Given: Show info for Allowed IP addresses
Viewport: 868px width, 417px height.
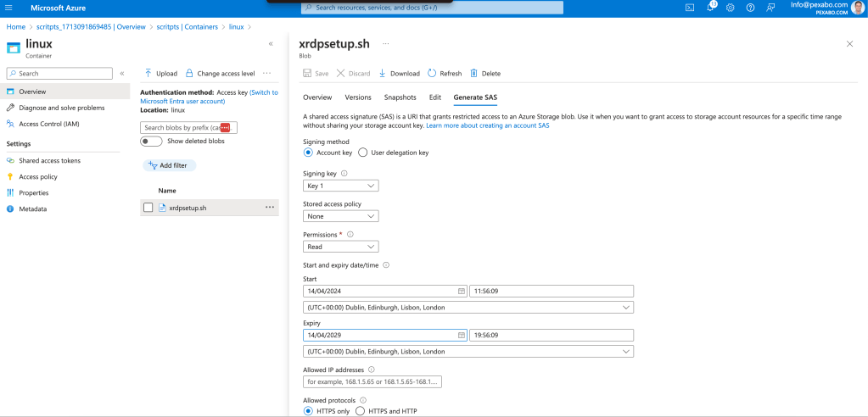Looking at the screenshot, I should [x=371, y=370].
